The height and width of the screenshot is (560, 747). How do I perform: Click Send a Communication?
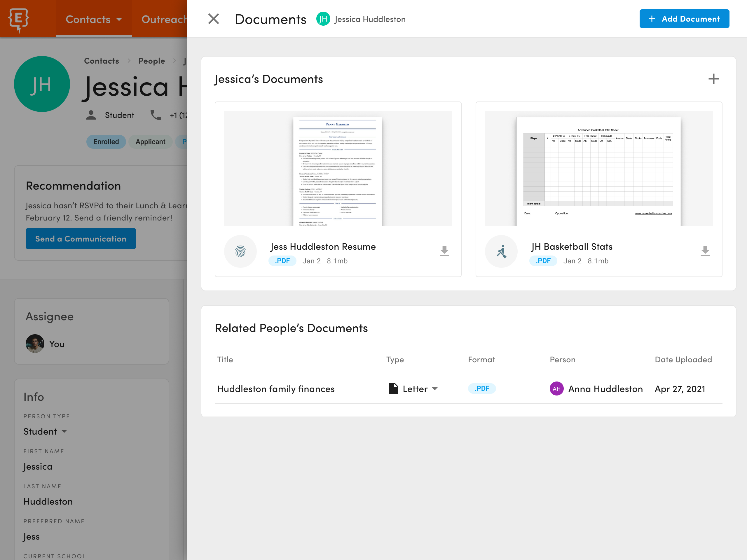pyautogui.click(x=81, y=238)
